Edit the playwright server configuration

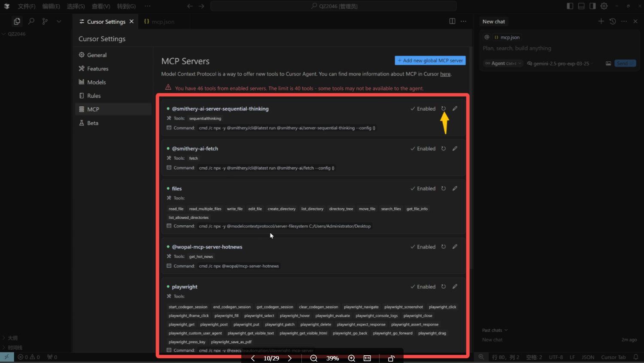click(455, 287)
